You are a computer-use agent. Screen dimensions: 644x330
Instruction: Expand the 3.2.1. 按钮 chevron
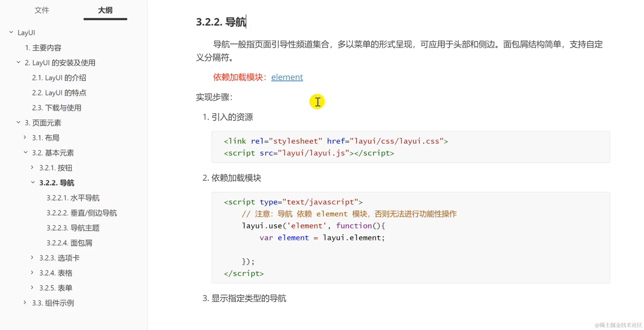coord(32,167)
